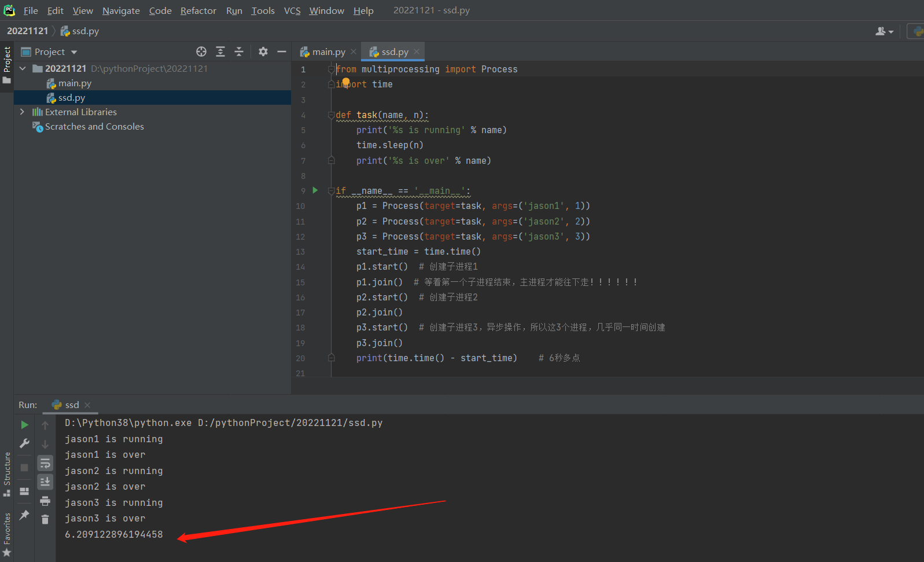Toggle soft-wrap in console

click(x=45, y=463)
